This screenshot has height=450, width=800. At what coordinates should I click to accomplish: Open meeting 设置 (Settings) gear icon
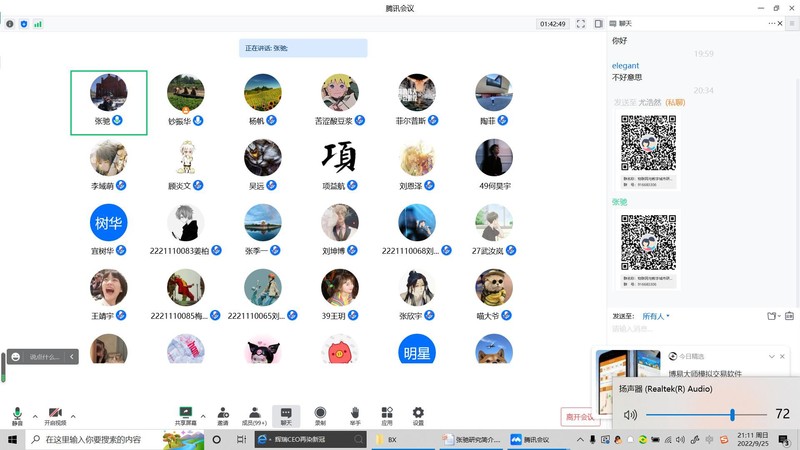[x=418, y=413]
